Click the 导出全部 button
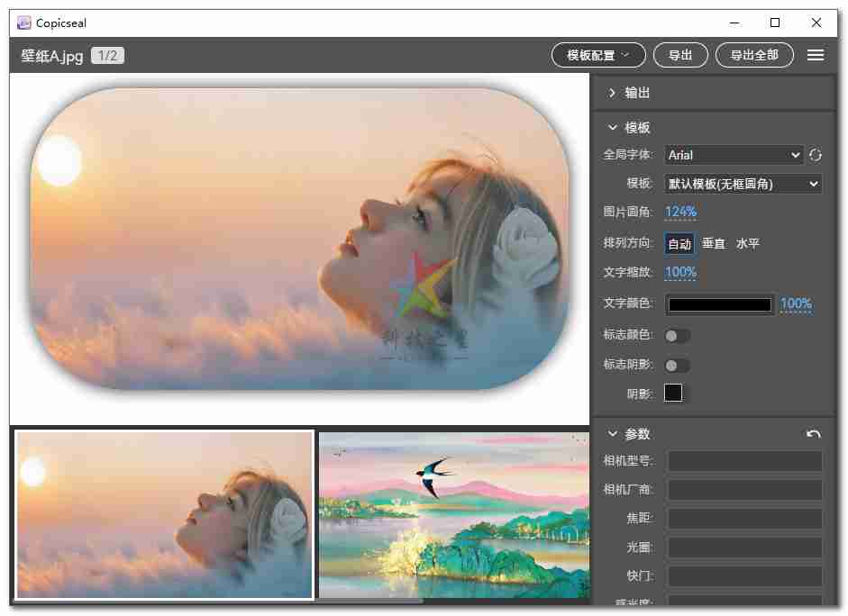 (754, 56)
